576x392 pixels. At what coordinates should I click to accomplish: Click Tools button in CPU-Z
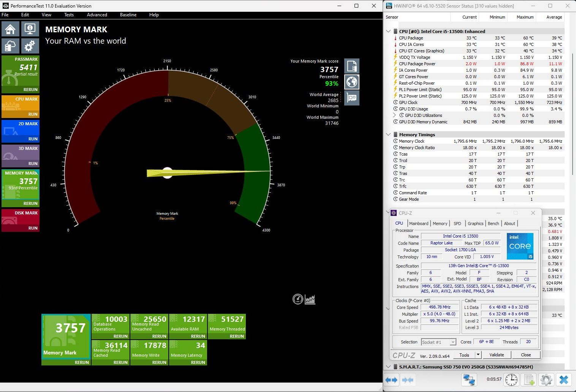point(464,355)
